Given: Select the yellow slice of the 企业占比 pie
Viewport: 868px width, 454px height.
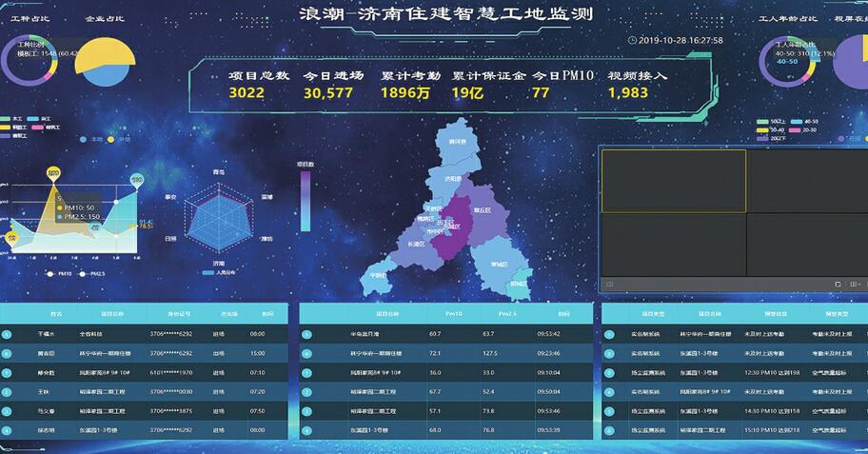Looking at the screenshot, I should [106, 51].
